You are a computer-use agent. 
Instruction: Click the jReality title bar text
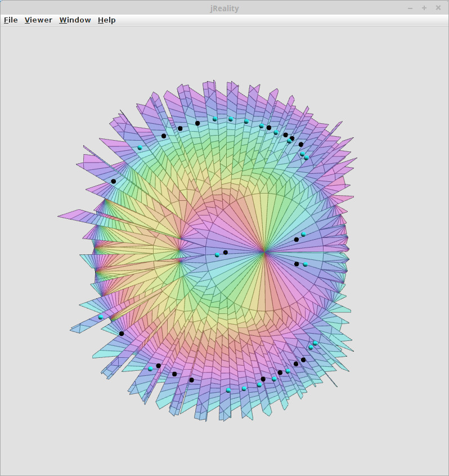(x=224, y=7)
